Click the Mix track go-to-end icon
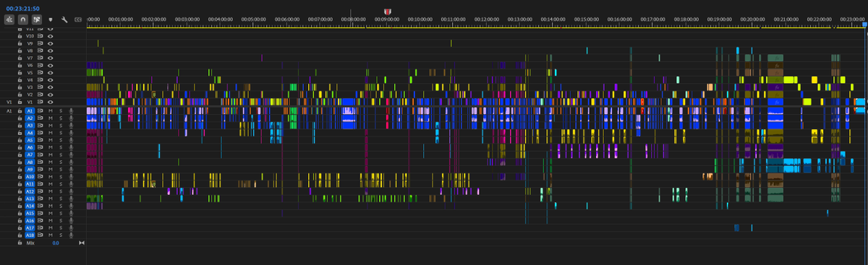This screenshot has height=265, width=868. (81, 243)
